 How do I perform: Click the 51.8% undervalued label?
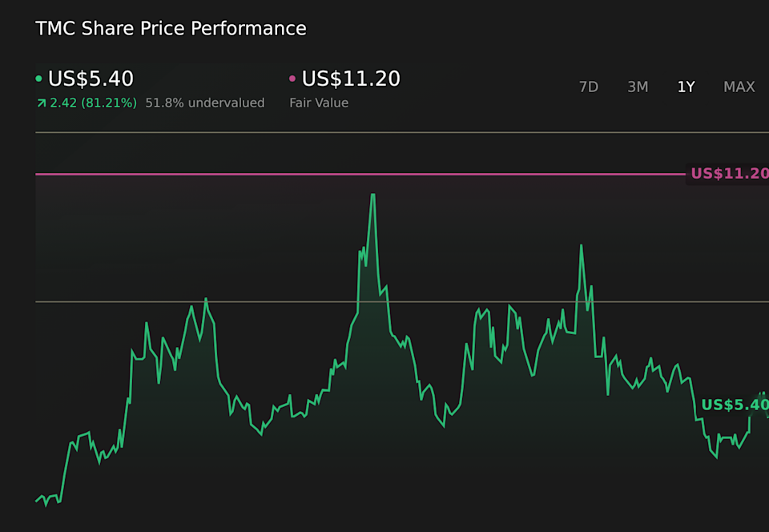205,103
